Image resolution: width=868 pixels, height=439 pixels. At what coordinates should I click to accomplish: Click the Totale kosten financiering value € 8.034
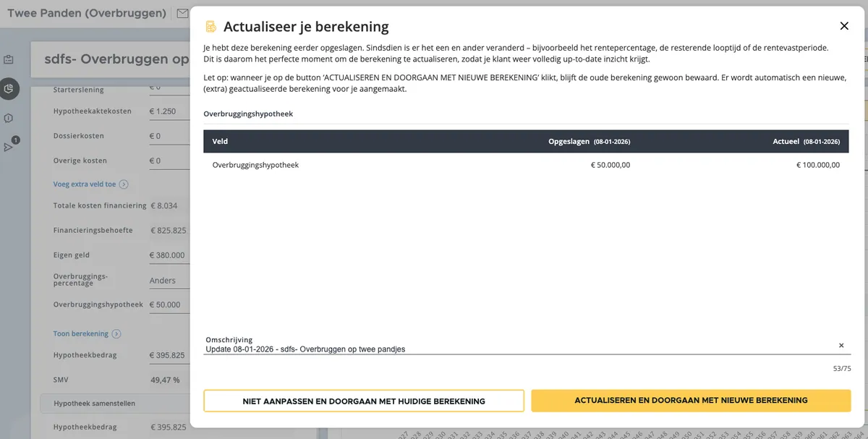coord(163,206)
